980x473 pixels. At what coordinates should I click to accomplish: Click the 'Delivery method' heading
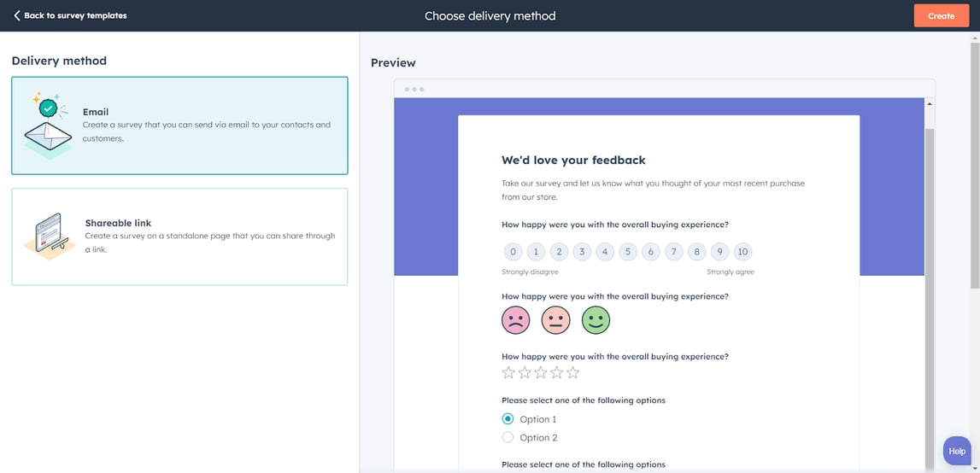[x=59, y=61]
